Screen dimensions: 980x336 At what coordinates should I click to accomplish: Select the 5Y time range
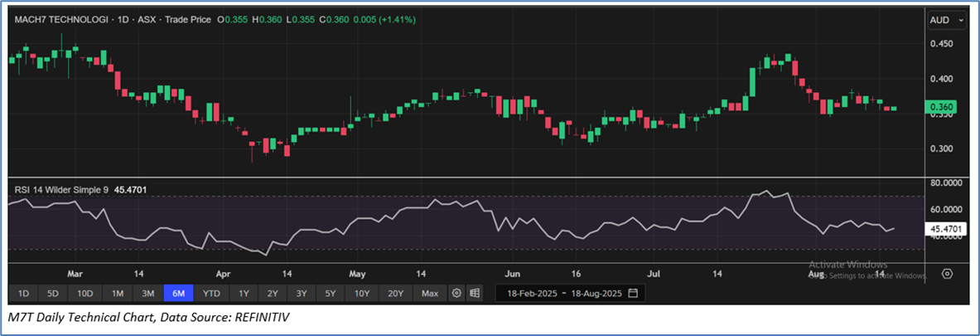pos(331,294)
